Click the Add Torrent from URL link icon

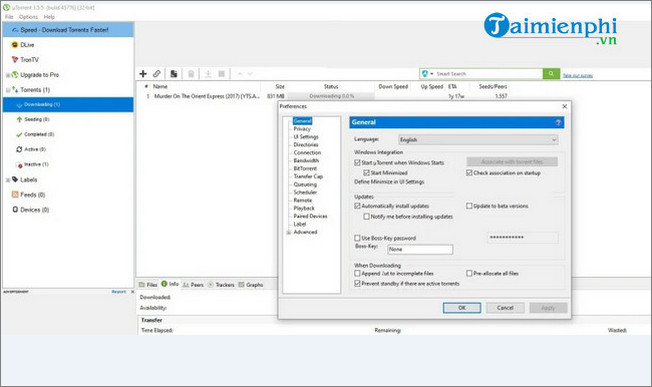157,74
